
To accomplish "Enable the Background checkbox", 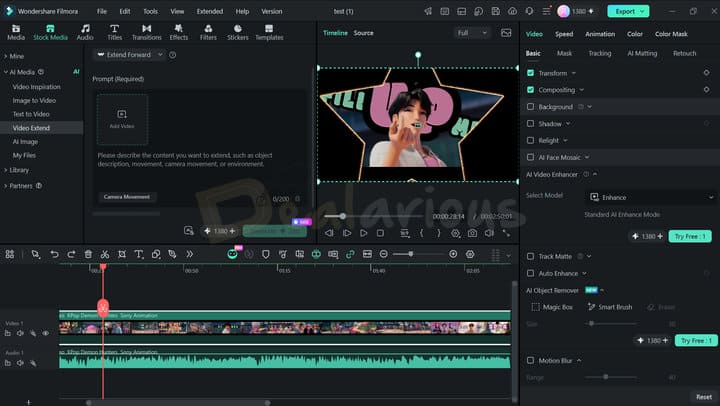I will [530, 107].
